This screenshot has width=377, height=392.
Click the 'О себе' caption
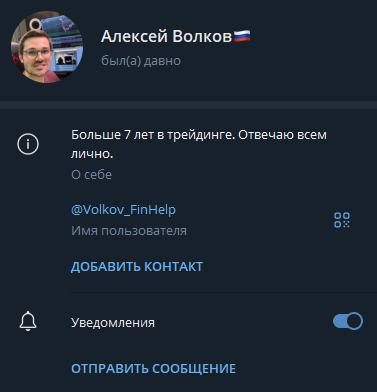click(91, 175)
